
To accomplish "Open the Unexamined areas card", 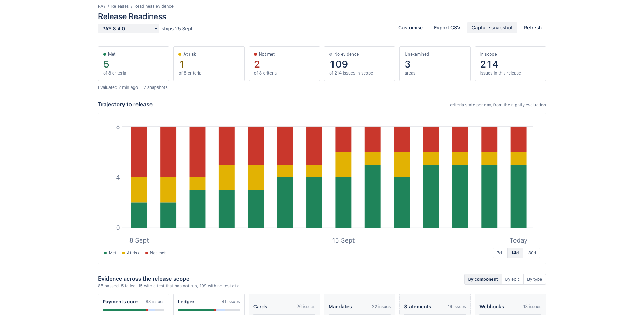I will tap(435, 64).
